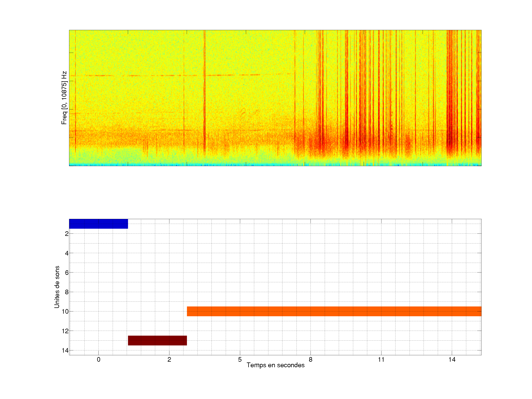This screenshot has width=532, height=399.
Task: Click the blue bar for sound unit 1
Action: [x=98, y=224]
